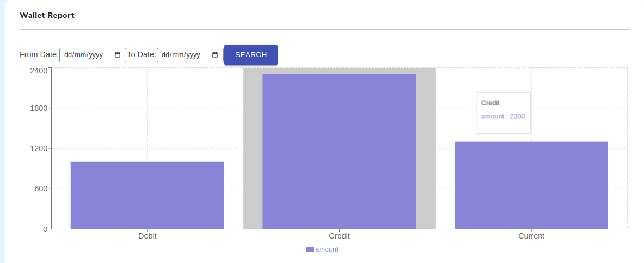Open the To Date calendar picker icon

click(x=215, y=55)
